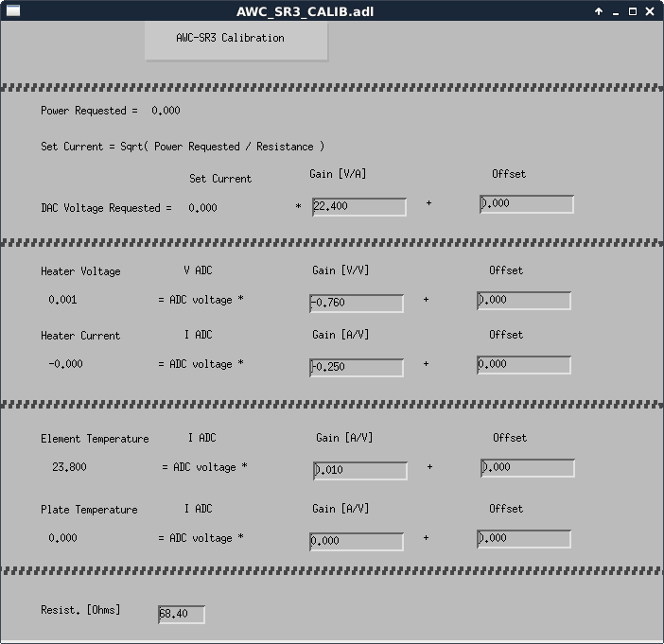664x644 pixels.
Task: Click the window title AWC_SR3_CALIB.adl
Action: pos(305,11)
